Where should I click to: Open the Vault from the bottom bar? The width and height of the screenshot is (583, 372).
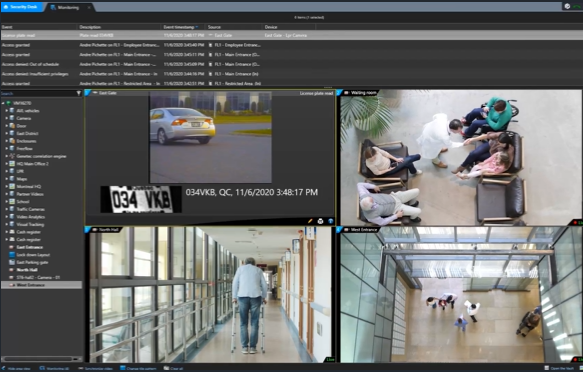click(560, 368)
